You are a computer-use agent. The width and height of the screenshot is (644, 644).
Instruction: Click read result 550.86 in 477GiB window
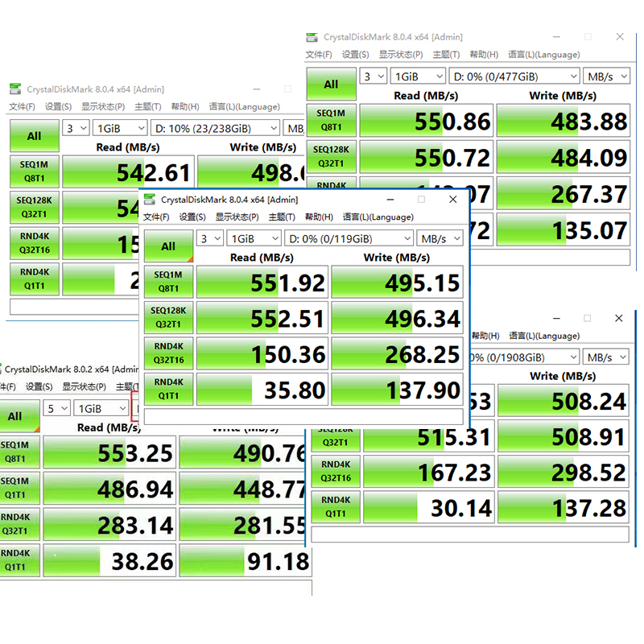click(427, 120)
